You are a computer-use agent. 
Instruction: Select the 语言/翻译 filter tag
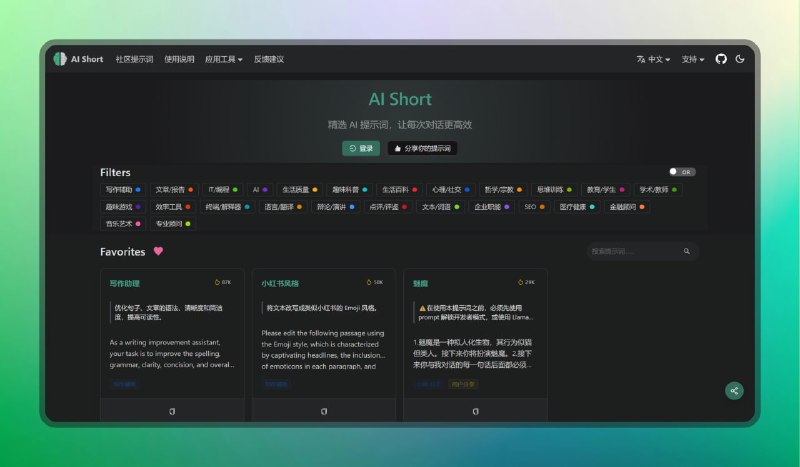point(283,207)
